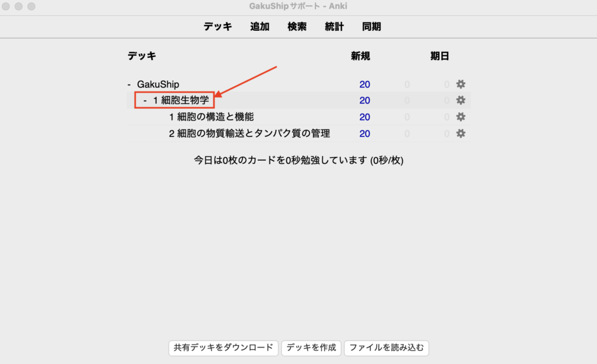Viewport: 597px width, 364px height.
Task: Open the GakuShip deck
Action: (159, 84)
